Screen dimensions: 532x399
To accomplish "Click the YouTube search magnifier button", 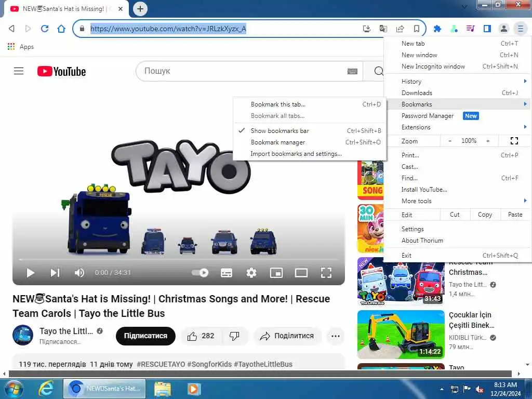I will tap(379, 71).
